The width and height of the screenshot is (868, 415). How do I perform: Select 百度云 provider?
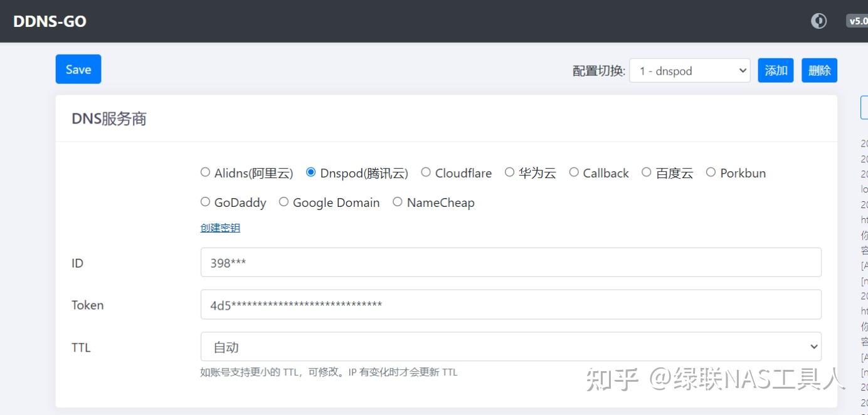pos(647,172)
